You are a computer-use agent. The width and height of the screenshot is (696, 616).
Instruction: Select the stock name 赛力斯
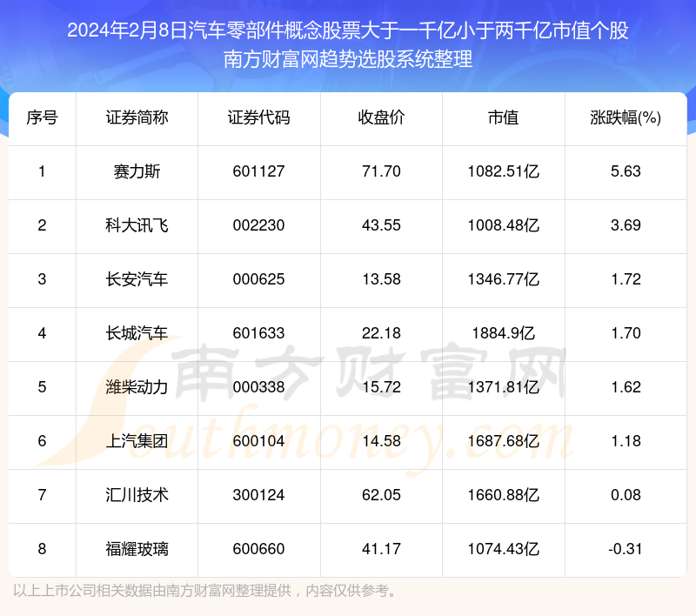(137, 171)
